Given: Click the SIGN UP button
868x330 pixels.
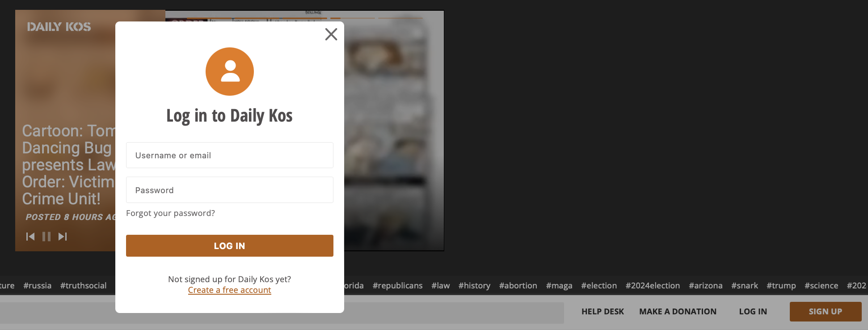Looking at the screenshot, I should (x=826, y=312).
